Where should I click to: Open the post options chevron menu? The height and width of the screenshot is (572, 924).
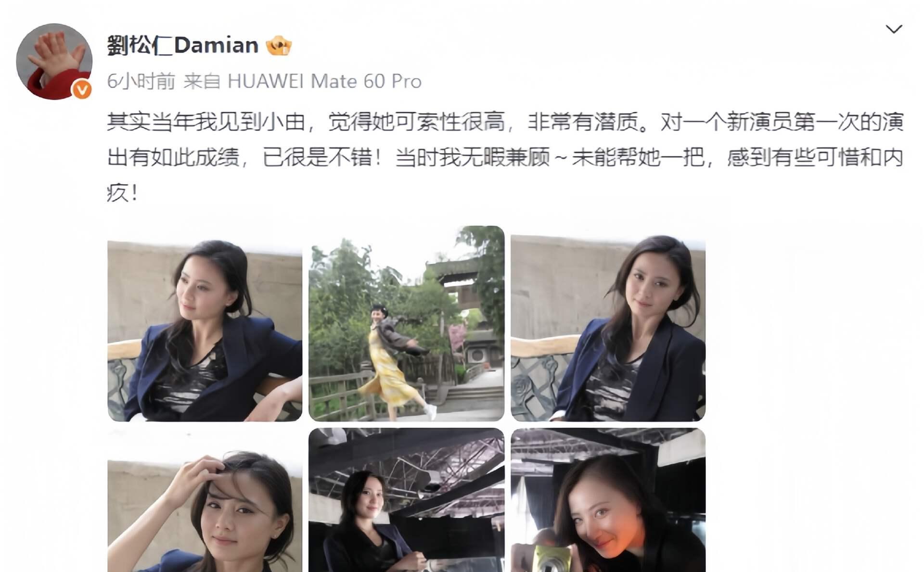[894, 29]
